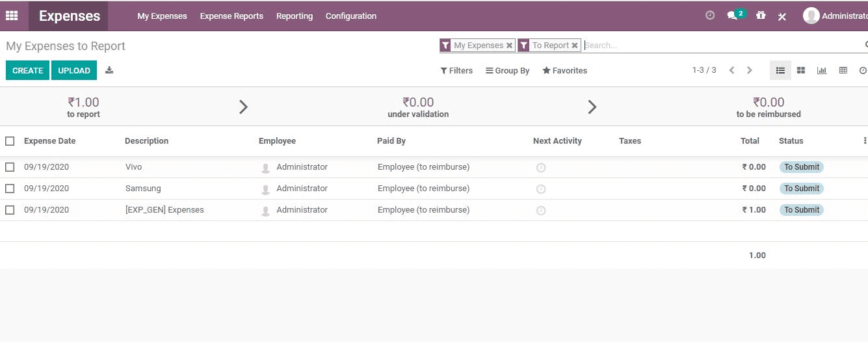Click Administrator avatar in [EXP_GEN] Expenses row
The image size is (868, 342).
pyautogui.click(x=265, y=211)
